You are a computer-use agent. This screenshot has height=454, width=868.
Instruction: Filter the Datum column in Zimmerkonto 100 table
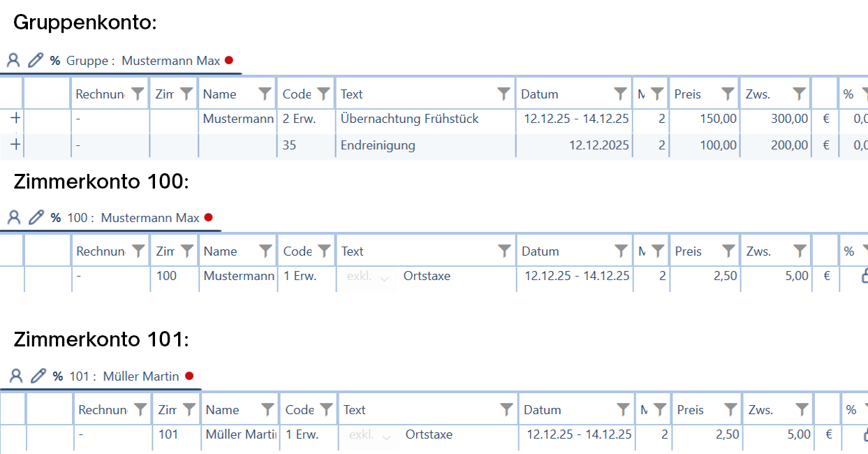pos(621,251)
